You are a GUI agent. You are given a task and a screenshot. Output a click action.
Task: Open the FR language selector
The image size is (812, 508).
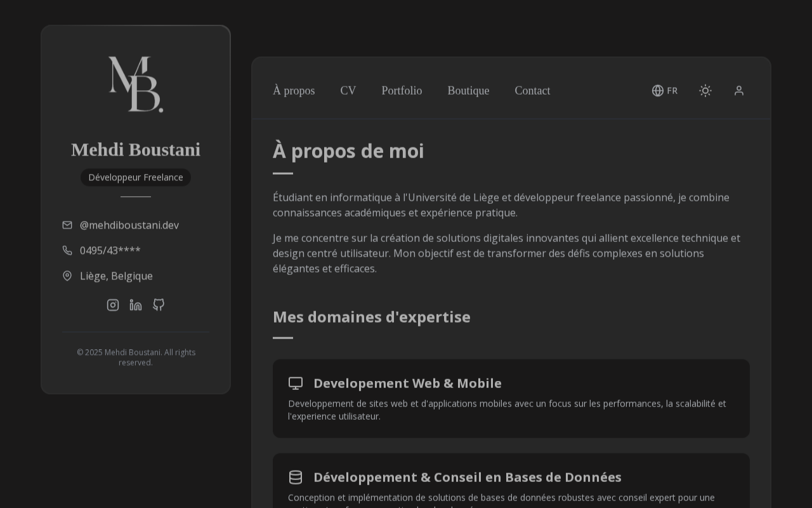tap(665, 91)
